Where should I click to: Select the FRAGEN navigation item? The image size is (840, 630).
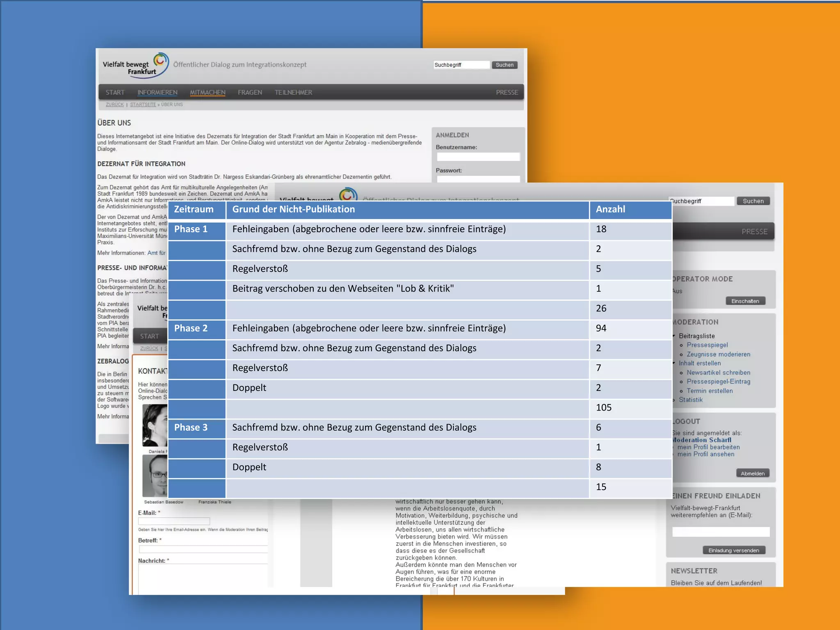[250, 92]
